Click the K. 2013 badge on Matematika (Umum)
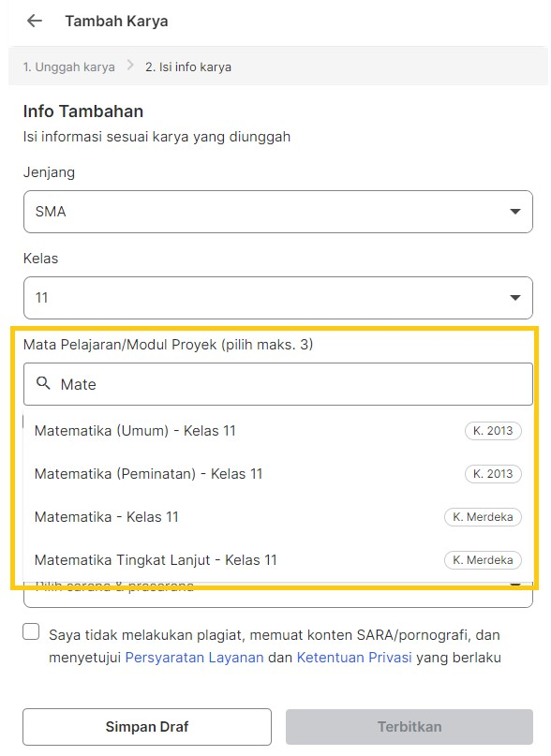This screenshot has width=551, height=756. 493,431
